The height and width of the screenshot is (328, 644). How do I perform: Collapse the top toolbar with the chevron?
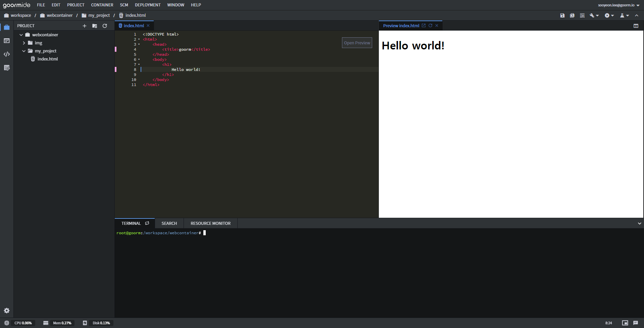point(637,15)
